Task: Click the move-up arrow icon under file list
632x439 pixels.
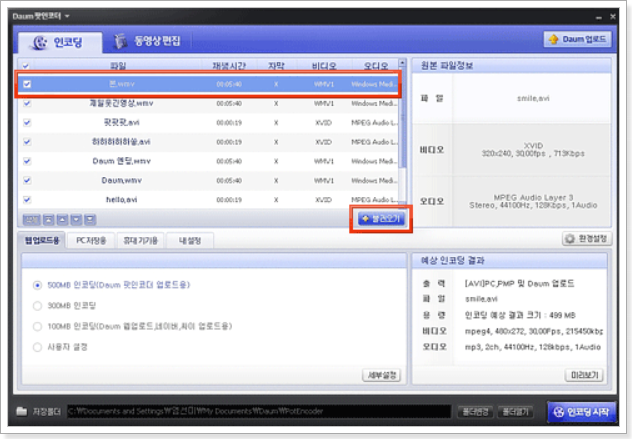Action: point(62,219)
